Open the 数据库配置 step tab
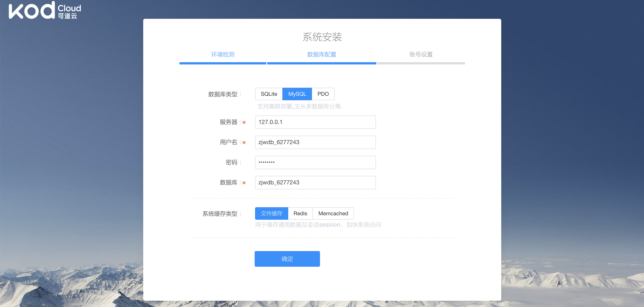644x307 pixels. 322,55
